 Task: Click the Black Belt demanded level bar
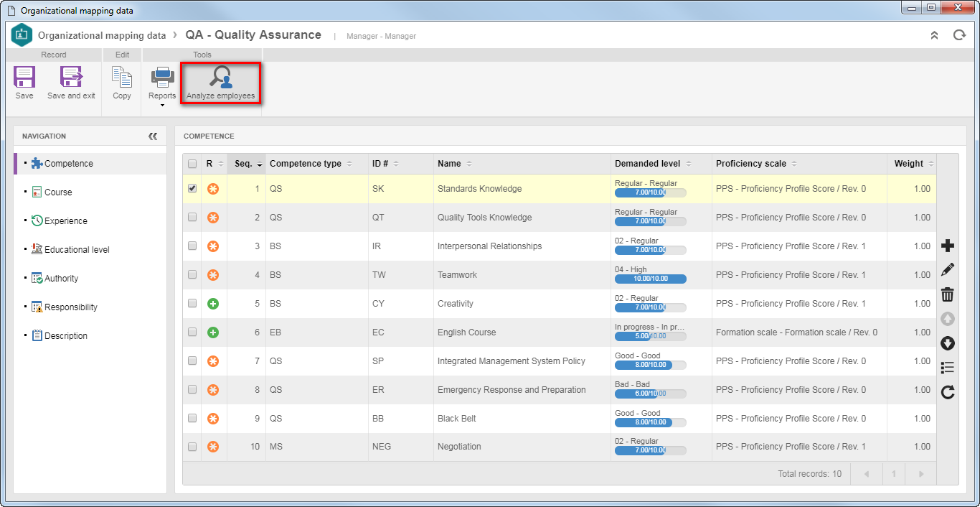point(650,422)
